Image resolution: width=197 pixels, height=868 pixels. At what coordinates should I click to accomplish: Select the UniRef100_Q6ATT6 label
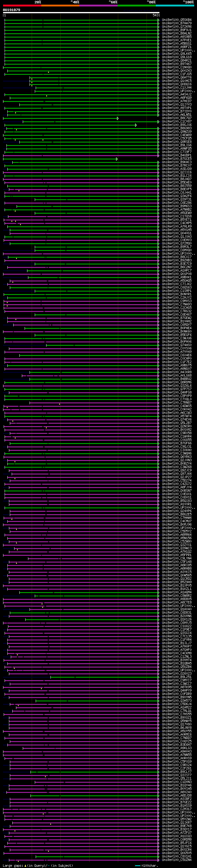click(x=176, y=78)
